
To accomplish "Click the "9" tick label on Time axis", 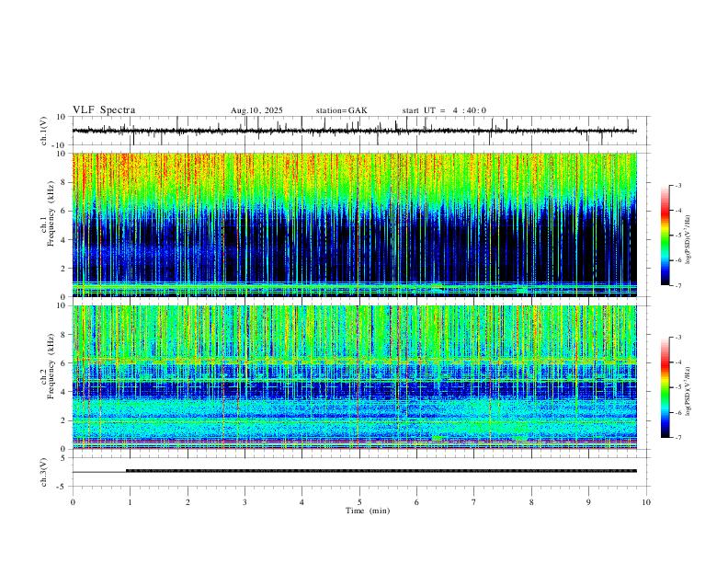I will [x=588, y=502].
